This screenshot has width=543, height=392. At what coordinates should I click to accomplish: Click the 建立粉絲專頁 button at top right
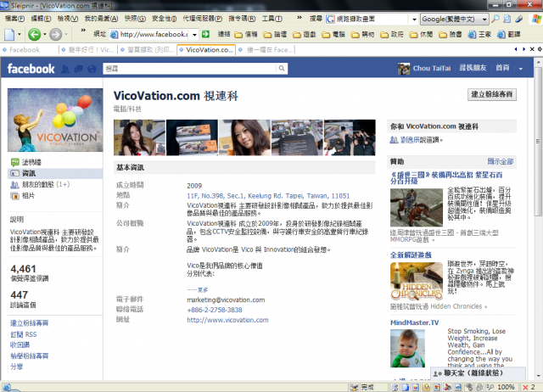[492, 94]
